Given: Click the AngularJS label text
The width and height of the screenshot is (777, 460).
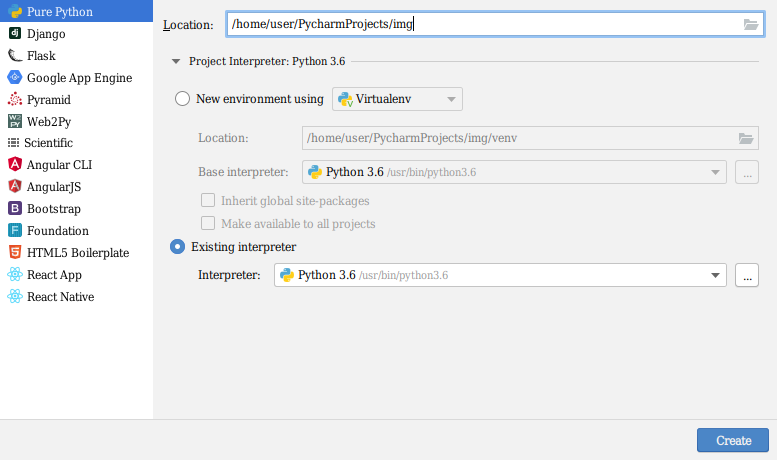Looking at the screenshot, I should pyautogui.click(x=54, y=187).
